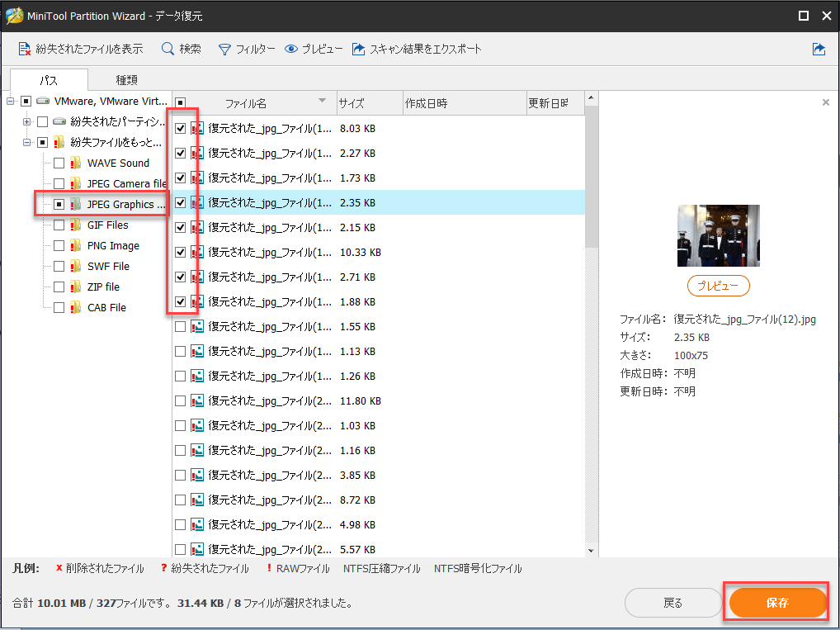Click the プレビュー button under the image
The width and height of the screenshot is (840, 630).
(x=718, y=286)
